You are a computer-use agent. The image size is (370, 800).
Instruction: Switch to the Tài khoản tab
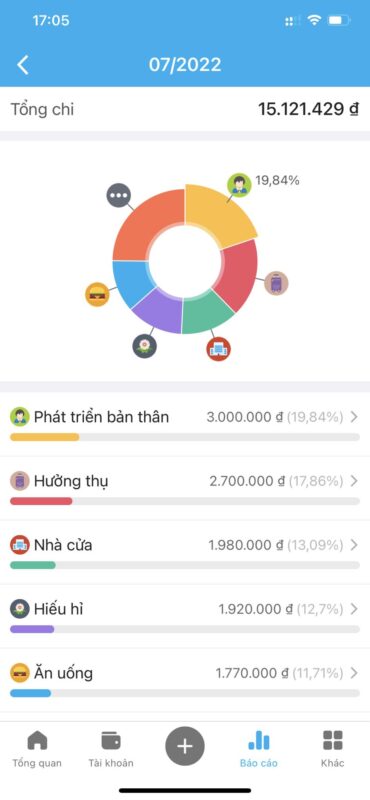[111, 749]
